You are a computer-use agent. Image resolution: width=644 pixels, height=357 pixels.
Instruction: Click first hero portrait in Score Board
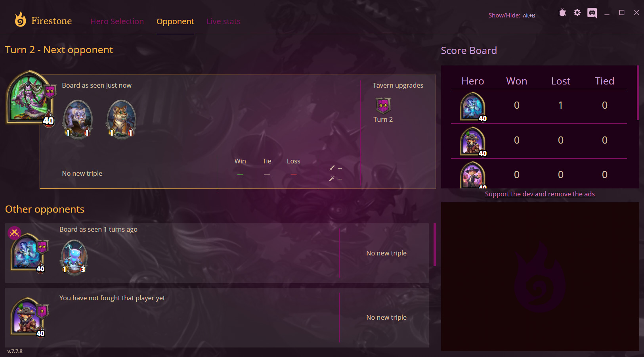473,106
